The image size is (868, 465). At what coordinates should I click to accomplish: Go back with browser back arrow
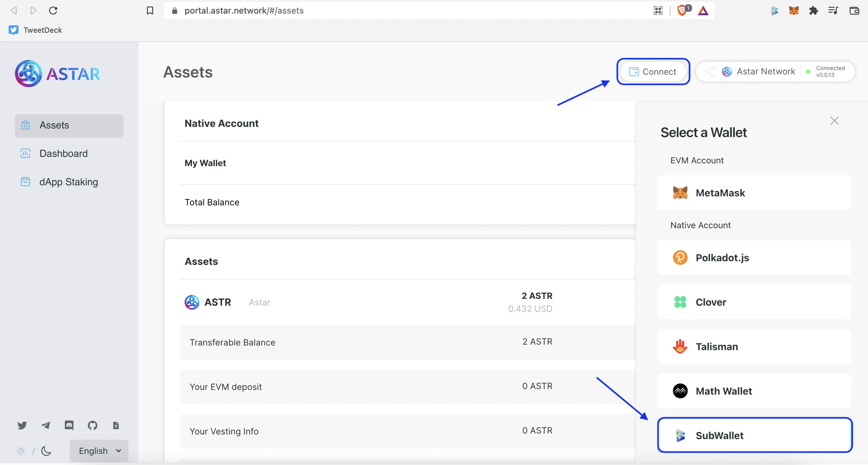pos(14,10)
